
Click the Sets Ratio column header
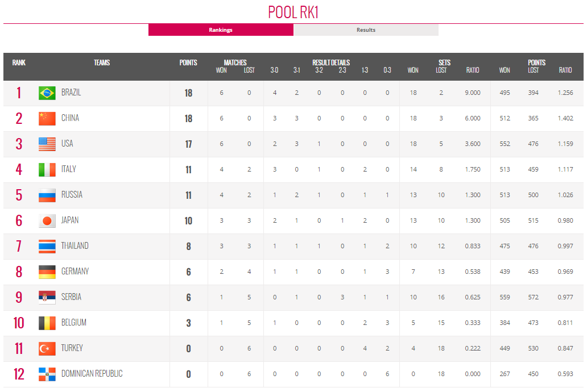point(472,70)
